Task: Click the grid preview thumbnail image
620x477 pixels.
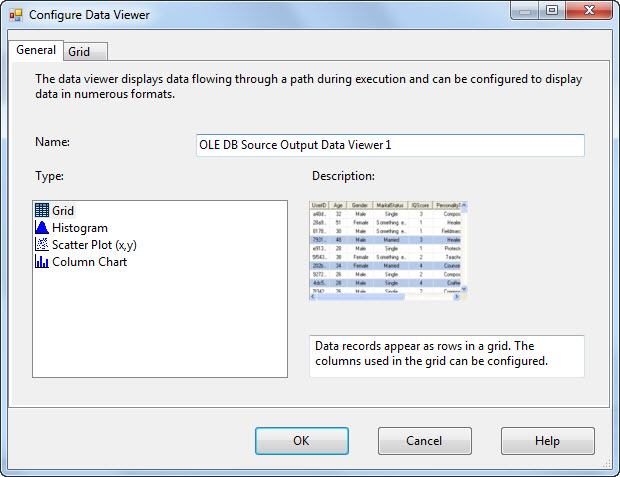Action: [388, 251]
